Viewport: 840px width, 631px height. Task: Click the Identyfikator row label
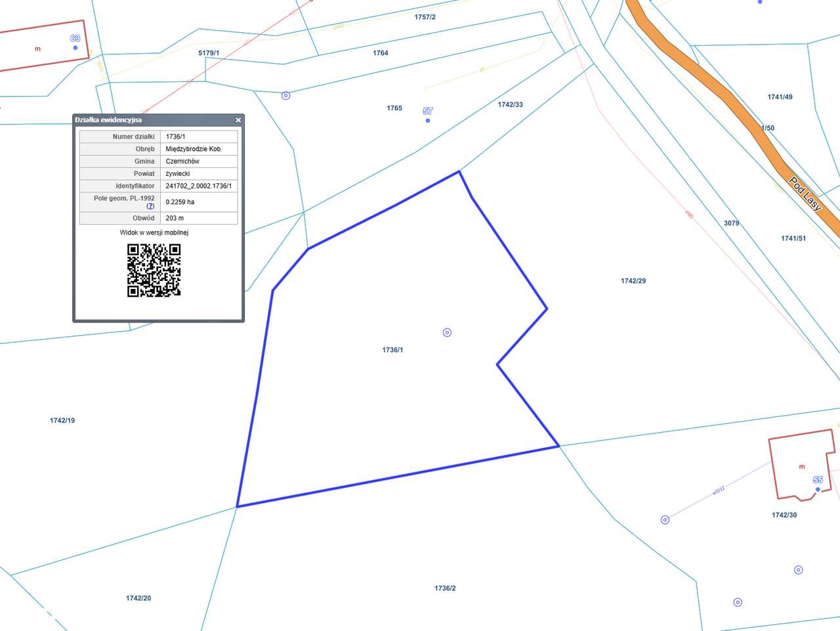coord(135,186)
